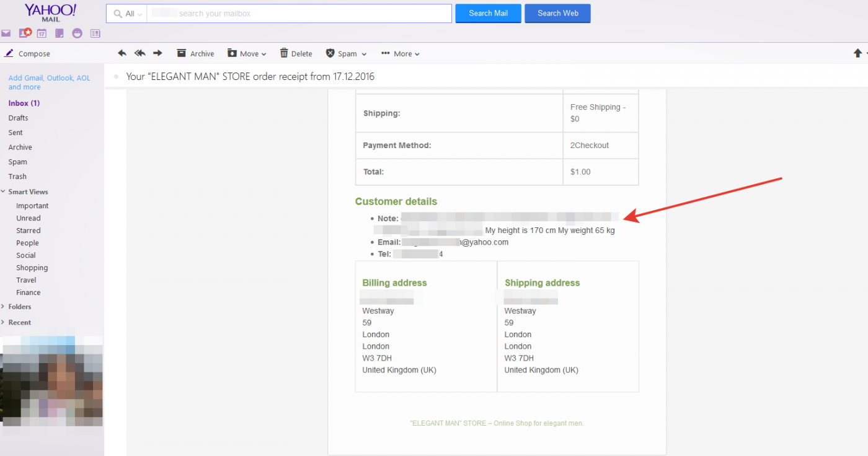The image size is (868, 456).
Task: Open the Inbox (1) folder
Action: click(24, 103)
